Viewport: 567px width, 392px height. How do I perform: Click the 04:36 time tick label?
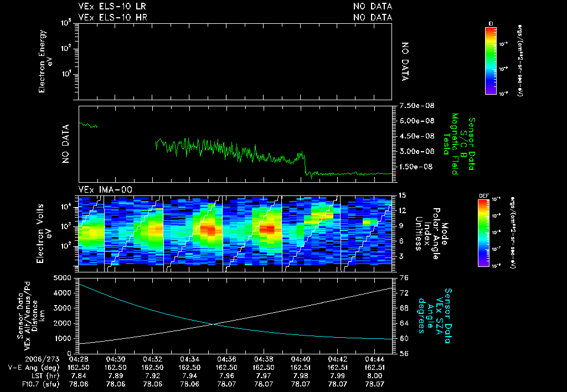[226, 359]
